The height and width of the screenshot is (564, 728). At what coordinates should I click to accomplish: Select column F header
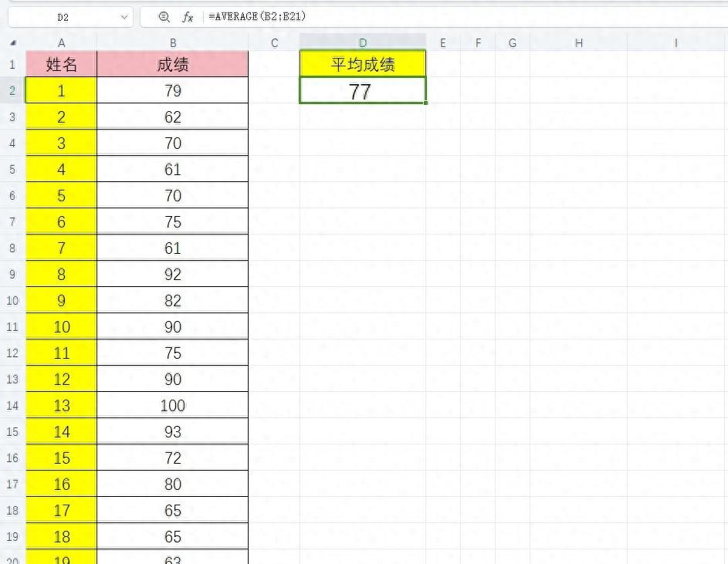coord(478,43)
